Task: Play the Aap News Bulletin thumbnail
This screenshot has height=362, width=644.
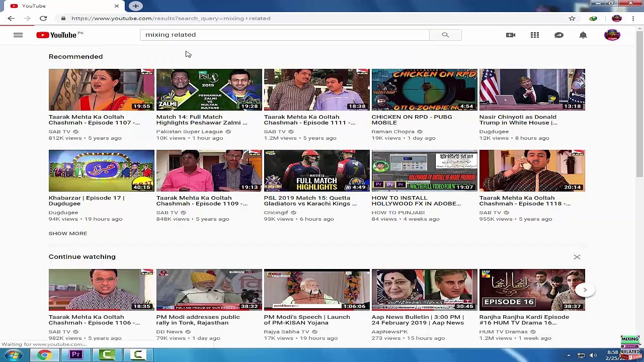Action: (425, 290)
